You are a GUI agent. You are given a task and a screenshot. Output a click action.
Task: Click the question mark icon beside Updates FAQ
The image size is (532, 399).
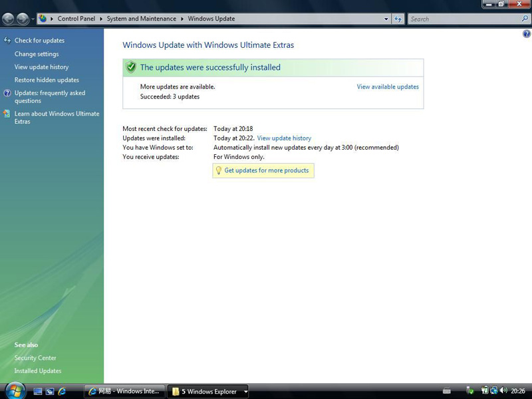click(7, 93)
